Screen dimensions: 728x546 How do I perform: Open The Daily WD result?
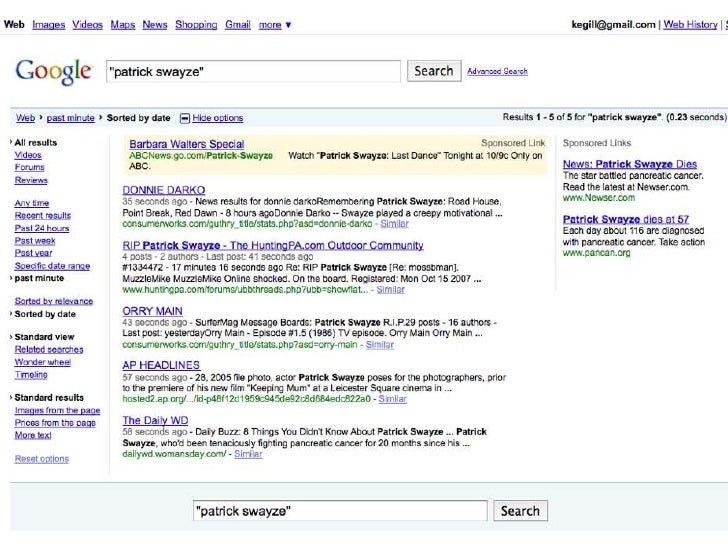[x=155, y=421]
